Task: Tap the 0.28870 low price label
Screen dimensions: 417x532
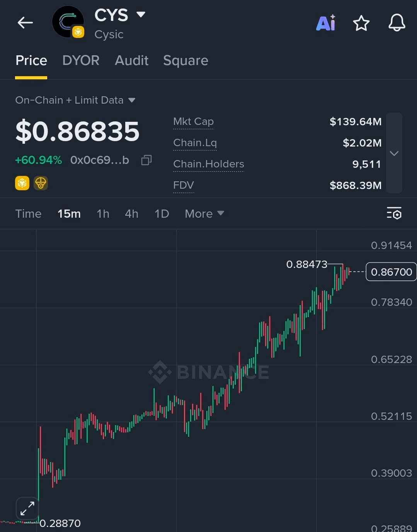Action: coord(60,523)
